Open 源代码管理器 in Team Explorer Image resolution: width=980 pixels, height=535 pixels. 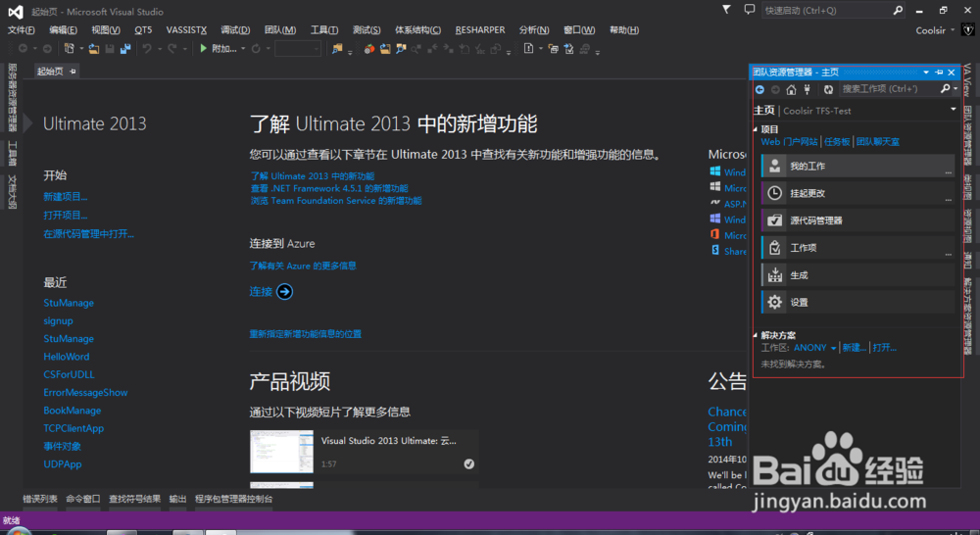857,220
